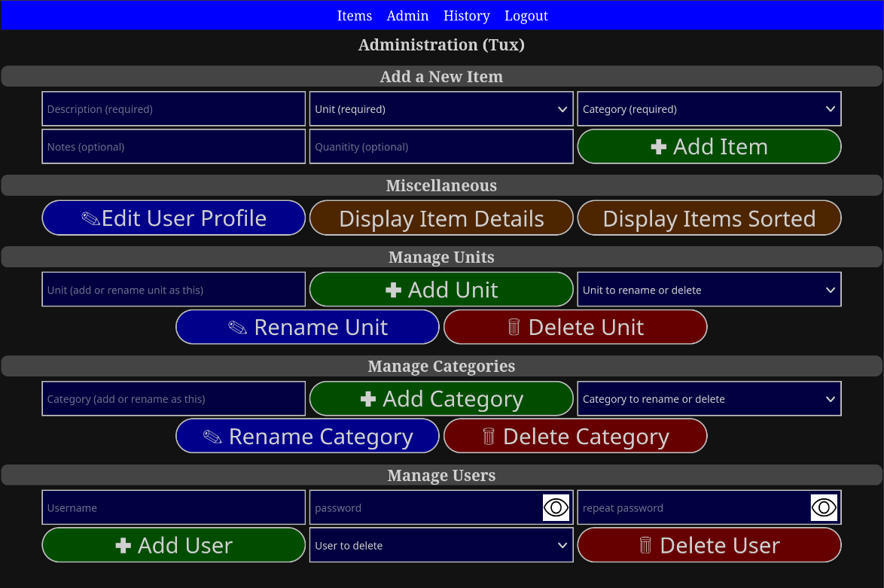Click the Add Unit button

(x=441, y=289)
